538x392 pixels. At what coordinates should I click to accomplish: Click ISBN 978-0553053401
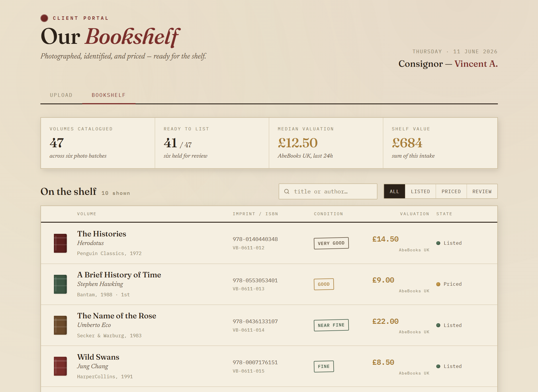click(x=255, y=281)
